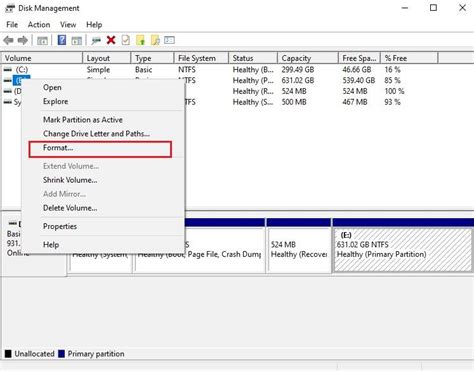Open the Help menu in menu bar

coord(94,25)
